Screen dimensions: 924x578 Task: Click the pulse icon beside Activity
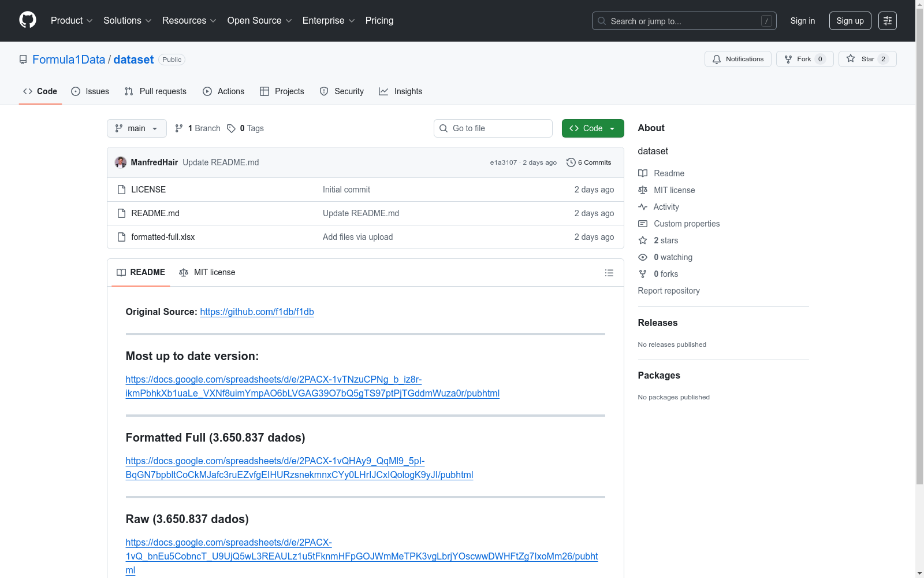(x=643, y=207)
